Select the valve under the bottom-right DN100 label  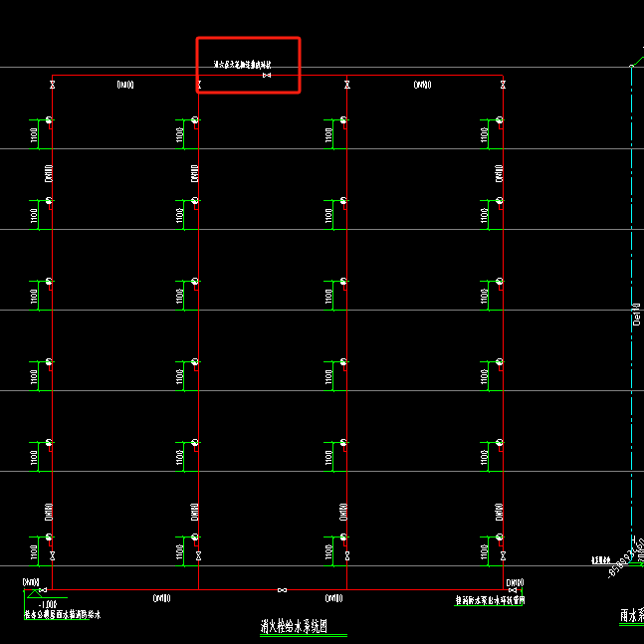tap(513, 590)
